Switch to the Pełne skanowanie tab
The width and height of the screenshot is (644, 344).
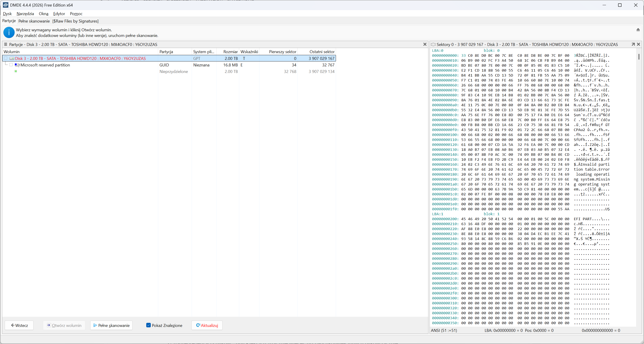(34, 21)
